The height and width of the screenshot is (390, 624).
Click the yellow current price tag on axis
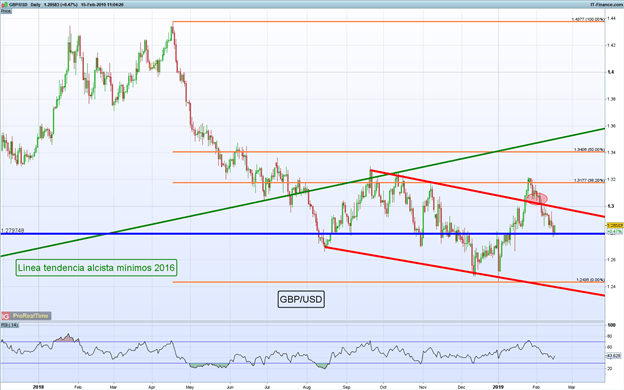[614, 225]
